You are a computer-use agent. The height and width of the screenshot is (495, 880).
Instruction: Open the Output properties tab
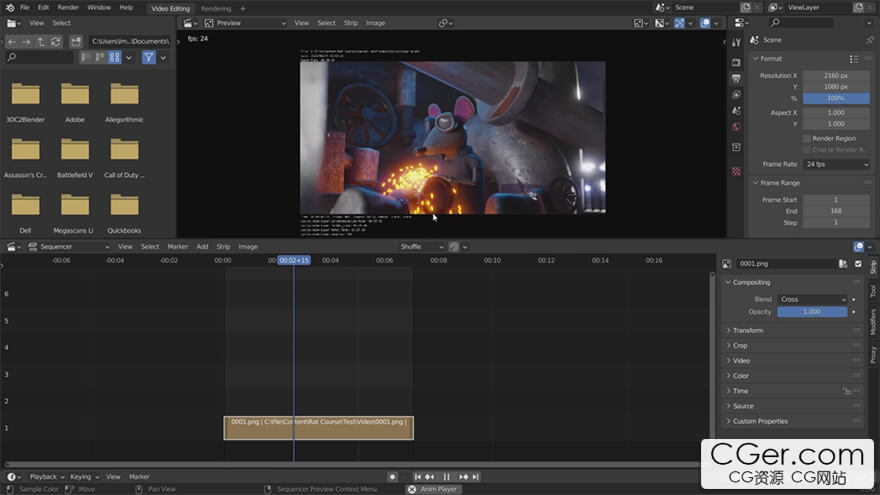[736, 79]
